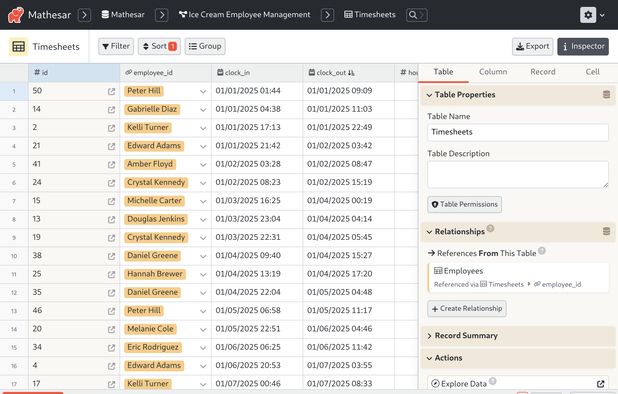Open the Filter options

click(116, 46)
